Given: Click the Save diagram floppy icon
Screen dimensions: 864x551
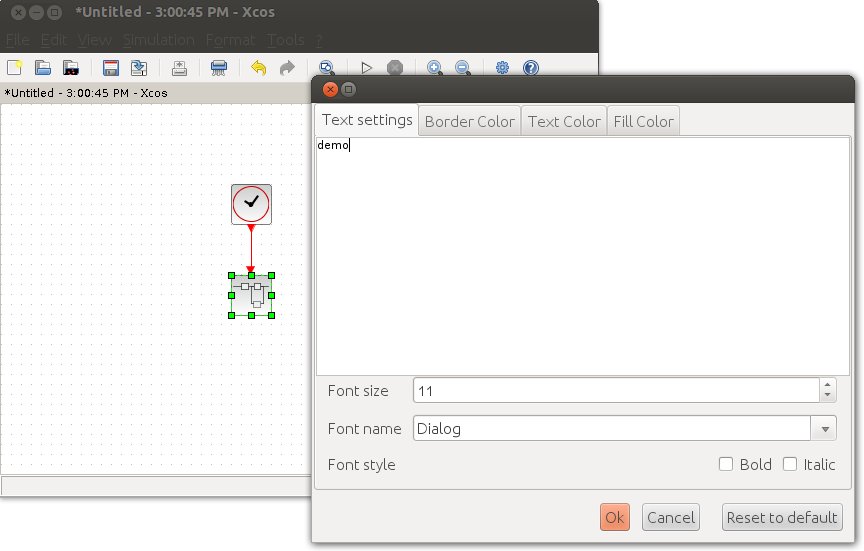Looking at the screenshot, I should click(111, 68).
